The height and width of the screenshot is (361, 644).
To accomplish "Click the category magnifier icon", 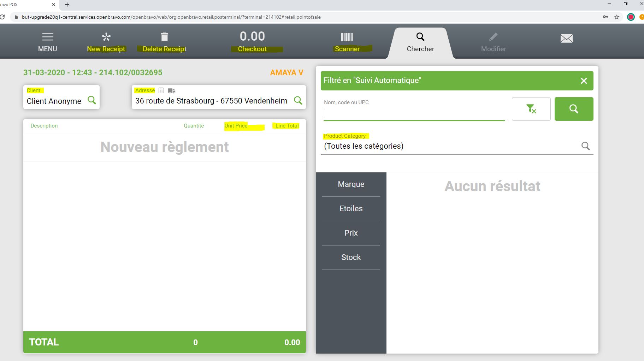I will coord(586,146).
